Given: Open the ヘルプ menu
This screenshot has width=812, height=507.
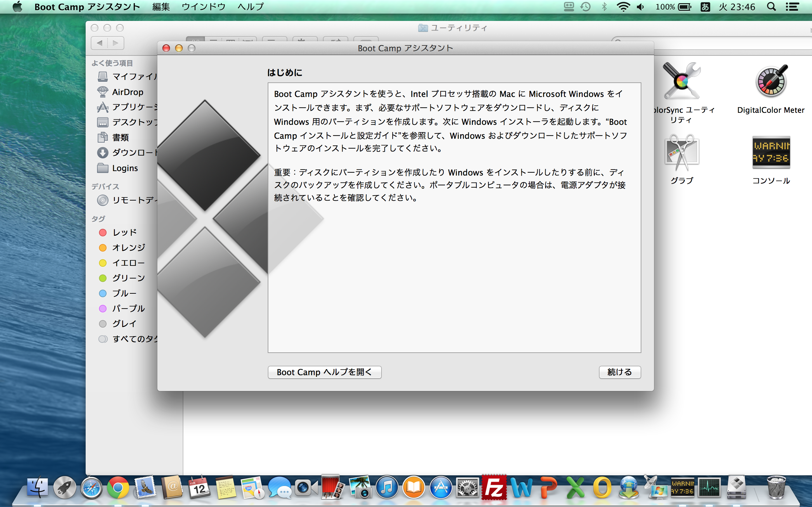Looking at the screenshot, I should 250,7.
